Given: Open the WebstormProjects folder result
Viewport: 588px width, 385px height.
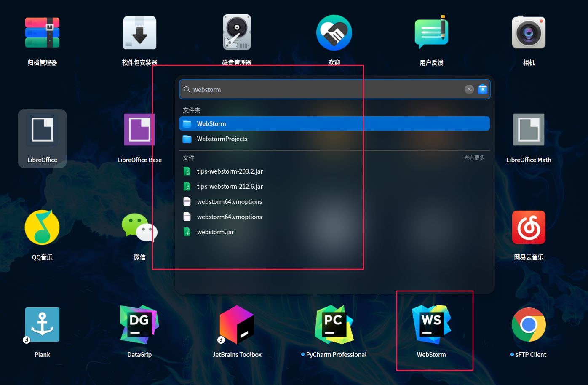Looking at the screenshot, I should (334, 139).
